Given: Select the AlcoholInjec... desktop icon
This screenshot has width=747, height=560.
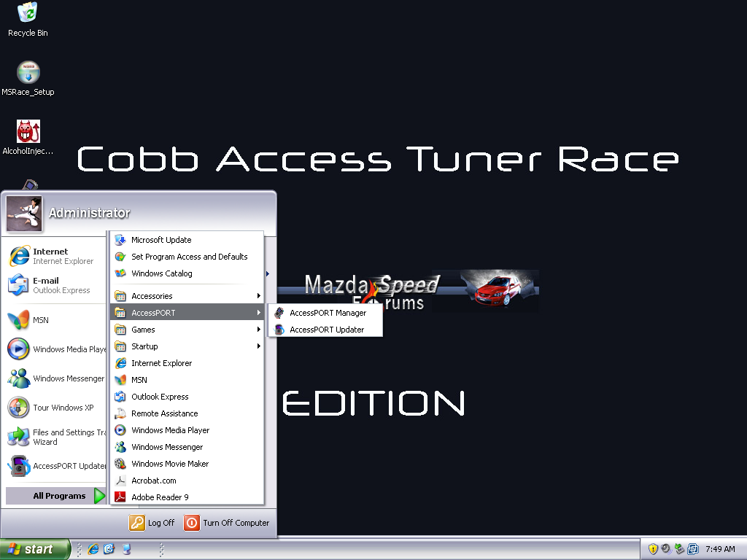Looking at the screenshot, I should point(28,138).
